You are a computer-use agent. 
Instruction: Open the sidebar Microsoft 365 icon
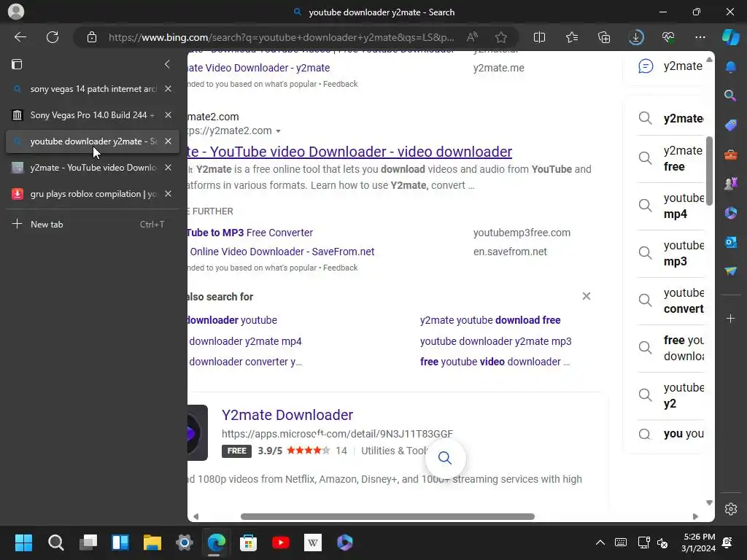[x=730, y=213]
